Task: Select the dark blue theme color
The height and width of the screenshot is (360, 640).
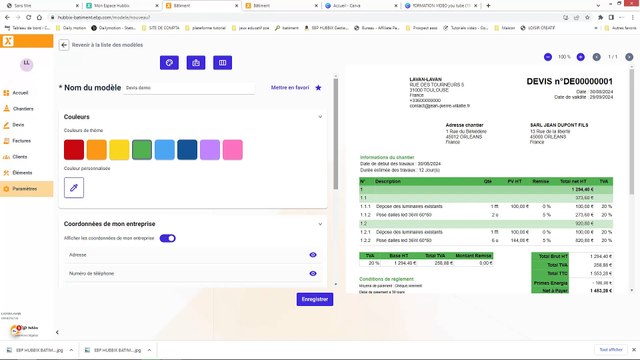Action: [187, 150]
